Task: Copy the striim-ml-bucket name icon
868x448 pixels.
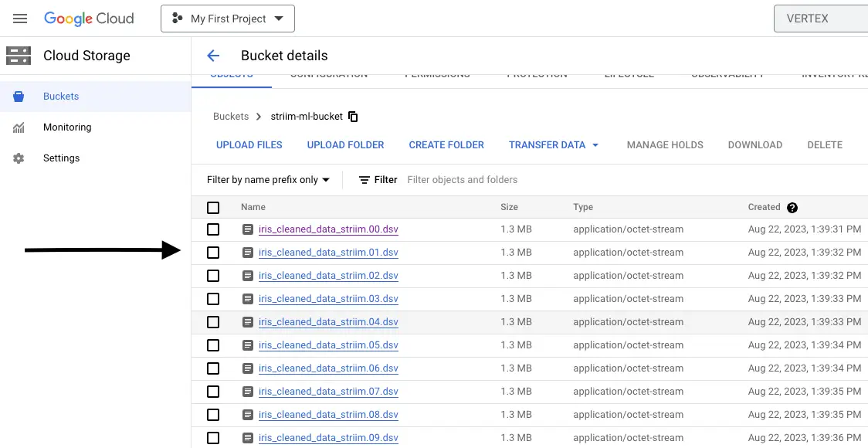Action: (353, 117)
